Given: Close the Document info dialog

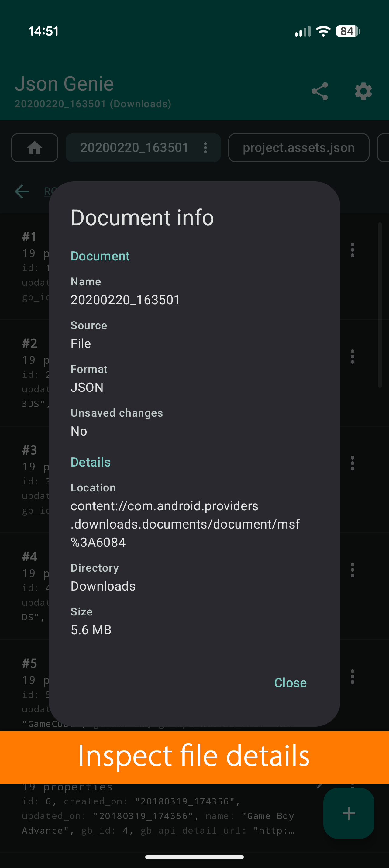Looking at the screenshot, I should 290,682.
